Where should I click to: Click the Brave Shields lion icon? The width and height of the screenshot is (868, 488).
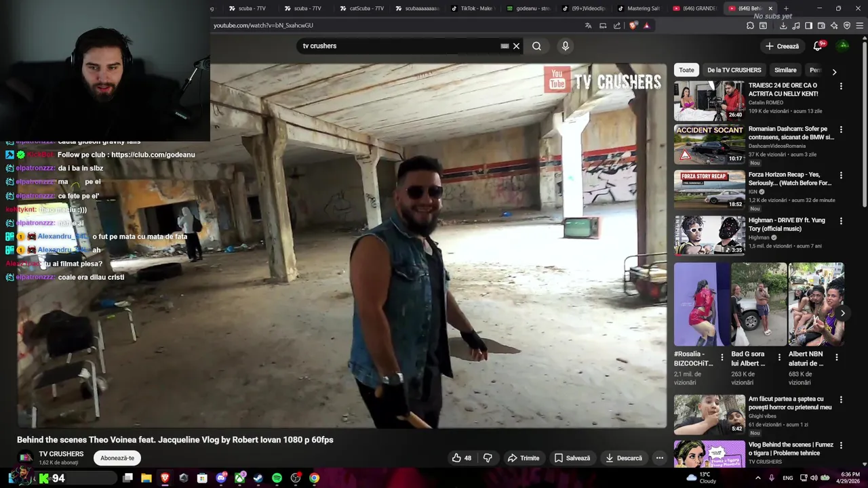click(x=633, y=26)
